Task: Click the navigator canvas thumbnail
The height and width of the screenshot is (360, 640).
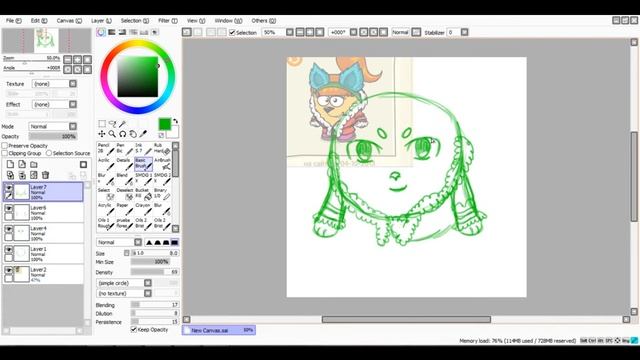Action: tap(46, 41)
